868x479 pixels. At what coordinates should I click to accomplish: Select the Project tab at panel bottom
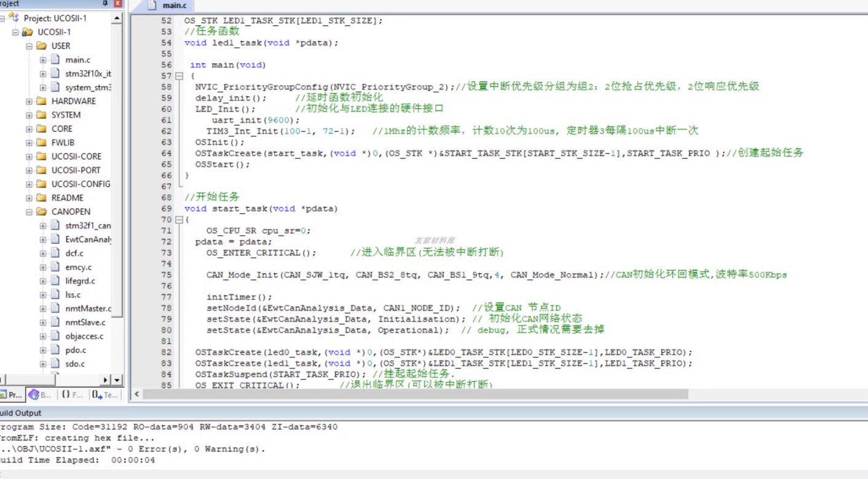click(12, 395)
